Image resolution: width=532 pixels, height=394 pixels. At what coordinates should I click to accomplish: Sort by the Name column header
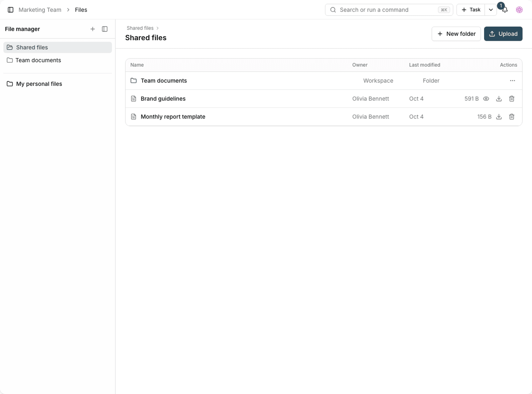click(x=137, y=65)
